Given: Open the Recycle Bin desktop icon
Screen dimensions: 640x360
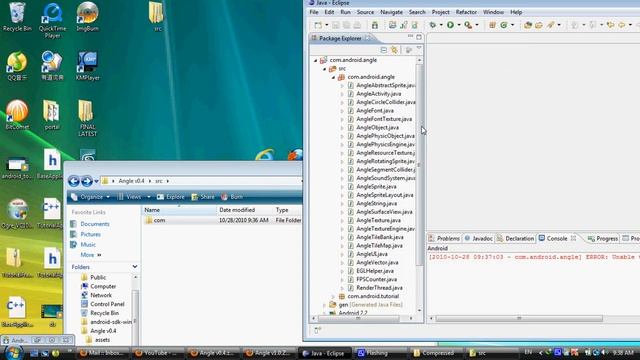Looking at the screenshot, I should [17, 16].
